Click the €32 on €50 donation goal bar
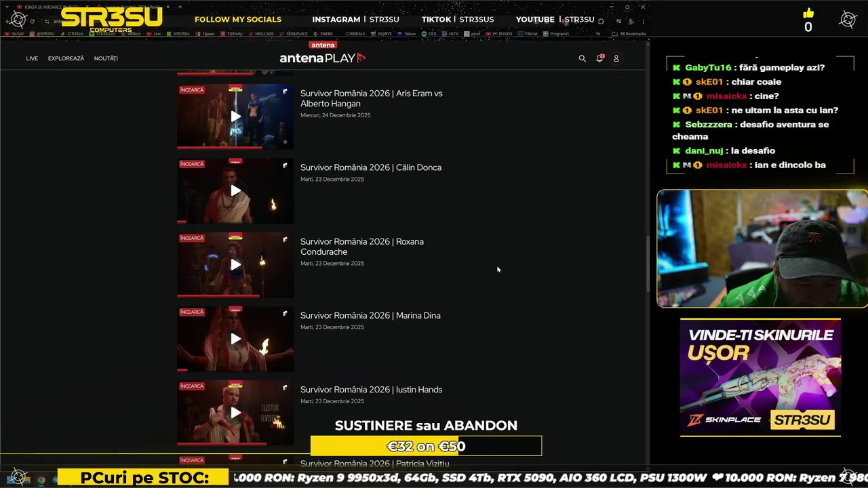Screen dimensions: 868x488 pos(426,446)
